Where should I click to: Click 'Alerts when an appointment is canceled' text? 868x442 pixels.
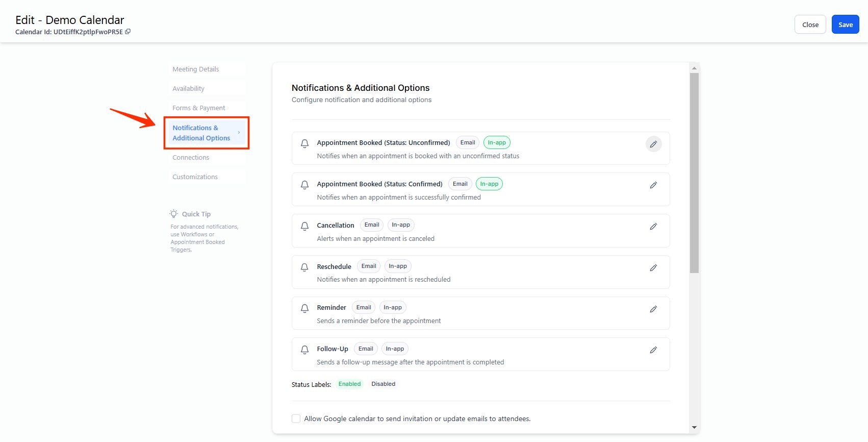point(376,239)
